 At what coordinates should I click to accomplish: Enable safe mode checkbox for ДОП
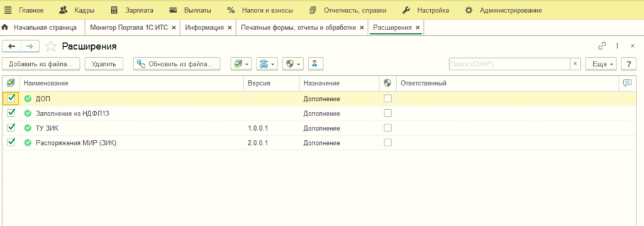point(387,99)
